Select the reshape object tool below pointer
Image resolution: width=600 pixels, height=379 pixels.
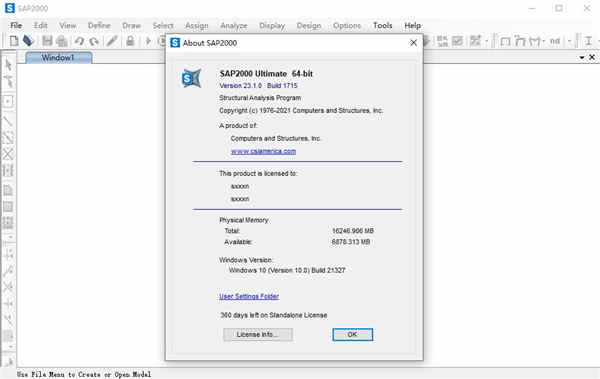point(8,82)
